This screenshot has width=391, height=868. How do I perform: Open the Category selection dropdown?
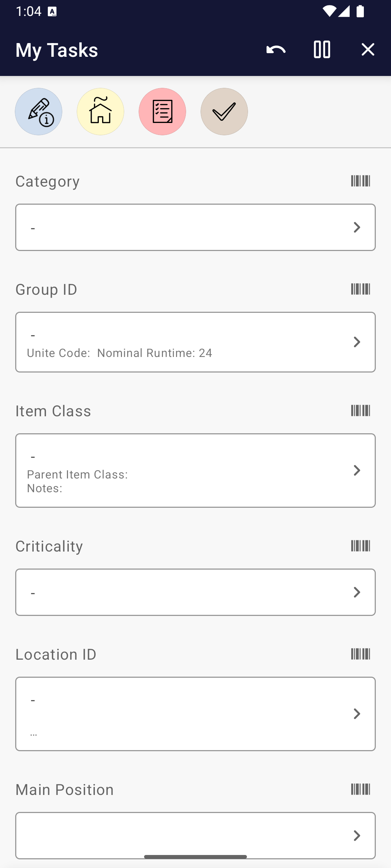(195, 227)
